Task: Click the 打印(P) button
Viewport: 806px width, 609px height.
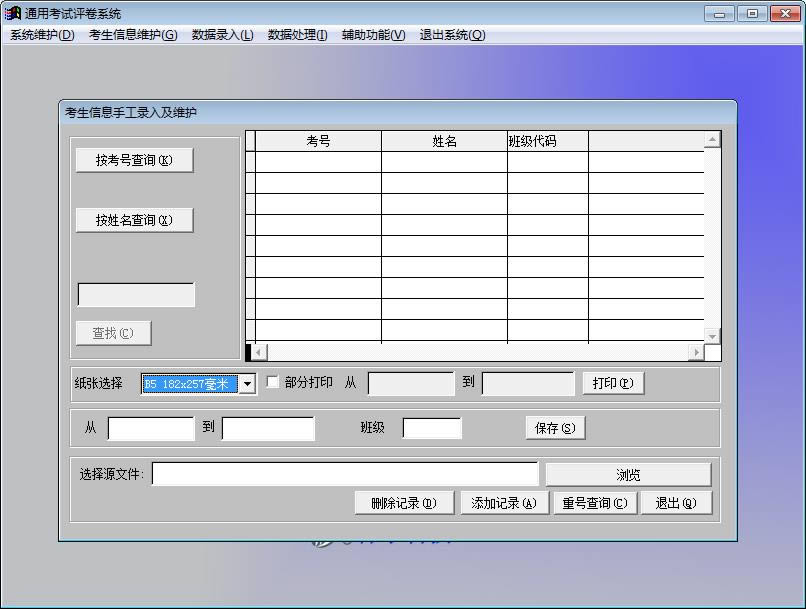Action: 613,383
